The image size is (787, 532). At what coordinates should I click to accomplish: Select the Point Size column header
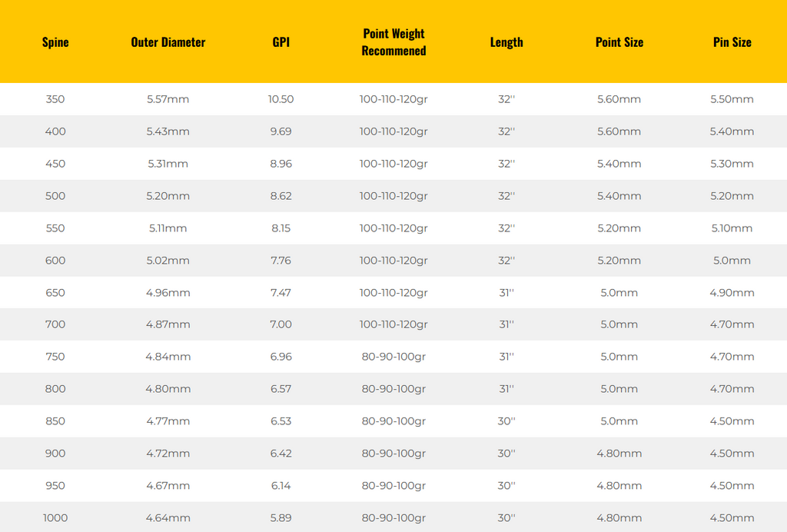point(619,42)
